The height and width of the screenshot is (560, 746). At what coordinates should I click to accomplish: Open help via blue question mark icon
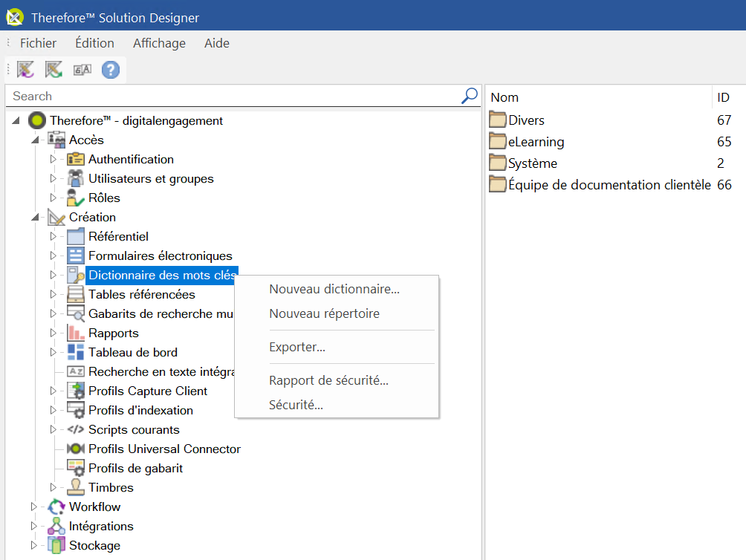point(111,70)
